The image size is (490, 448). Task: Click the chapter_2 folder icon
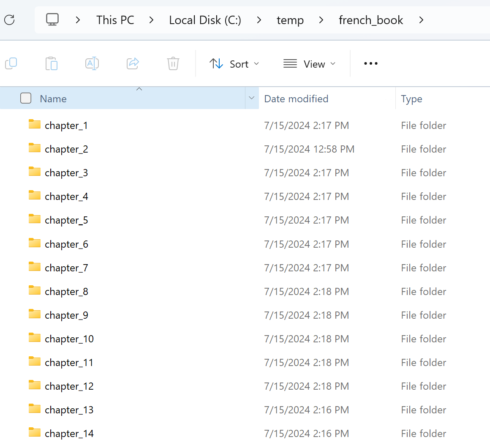[x=34, y=148]
